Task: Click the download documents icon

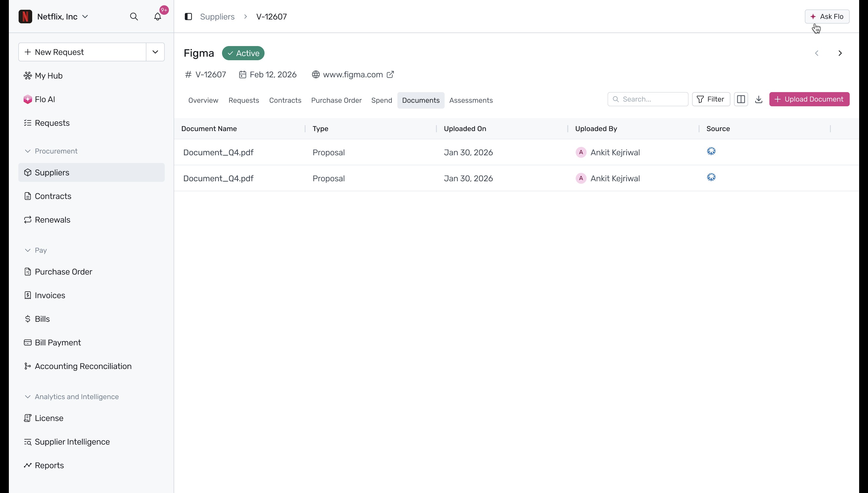Action: pos(759,99)
